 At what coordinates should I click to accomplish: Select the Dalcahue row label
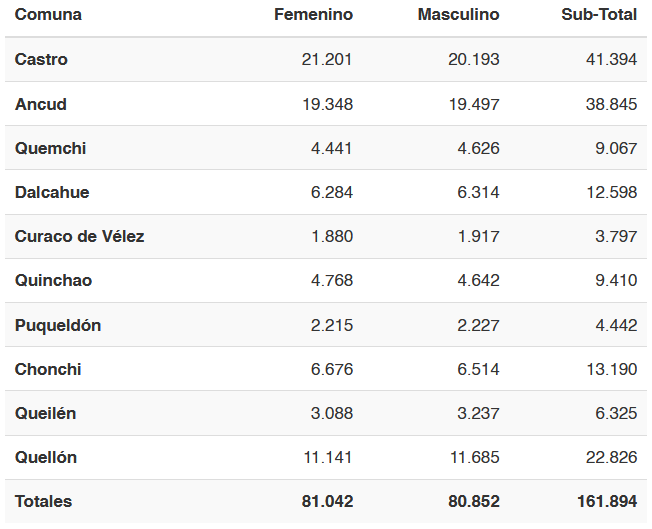(x=52, y=192)
